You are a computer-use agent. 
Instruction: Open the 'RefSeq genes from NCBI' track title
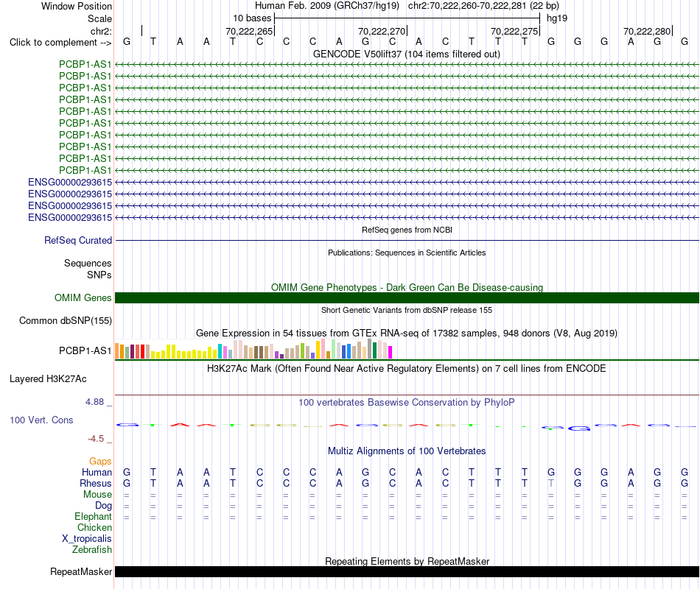[407, 230]
